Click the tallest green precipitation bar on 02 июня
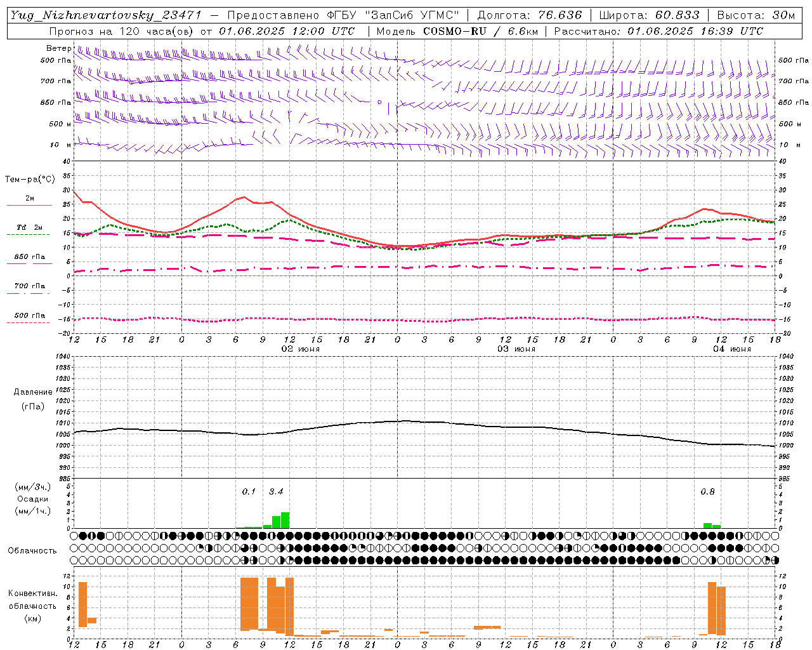The height and width of the screenshot is (650, 812). pos(285,520)
